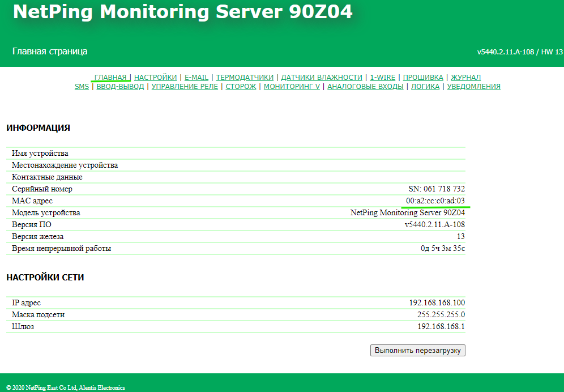
Task: Go to УВЕДОМЛЕНИЯ notifications page
Action: 474,87
